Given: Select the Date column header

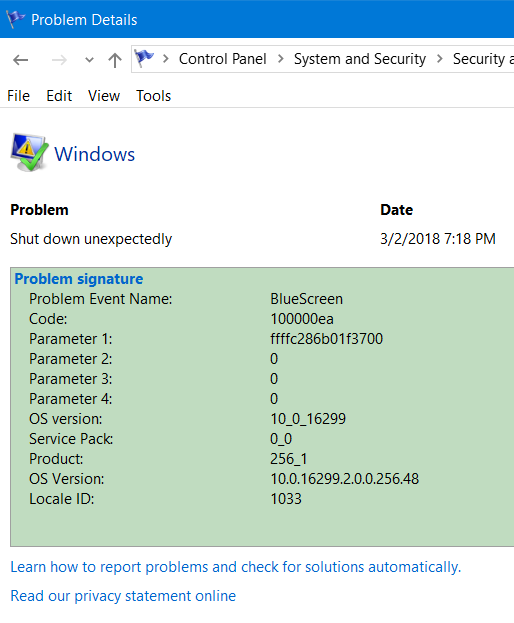Looking at the screenshot, I should click(396, 210).
